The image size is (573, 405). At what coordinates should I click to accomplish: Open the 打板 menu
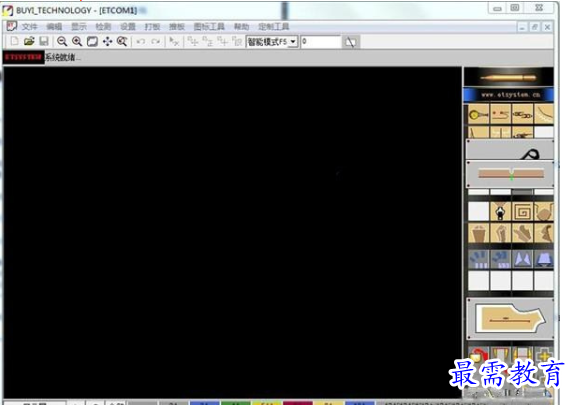[152, 27]
